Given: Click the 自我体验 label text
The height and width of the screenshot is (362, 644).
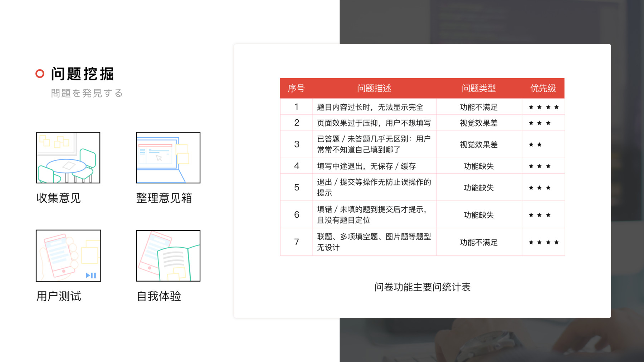Looking at the screenshot, I should point(159,296).
